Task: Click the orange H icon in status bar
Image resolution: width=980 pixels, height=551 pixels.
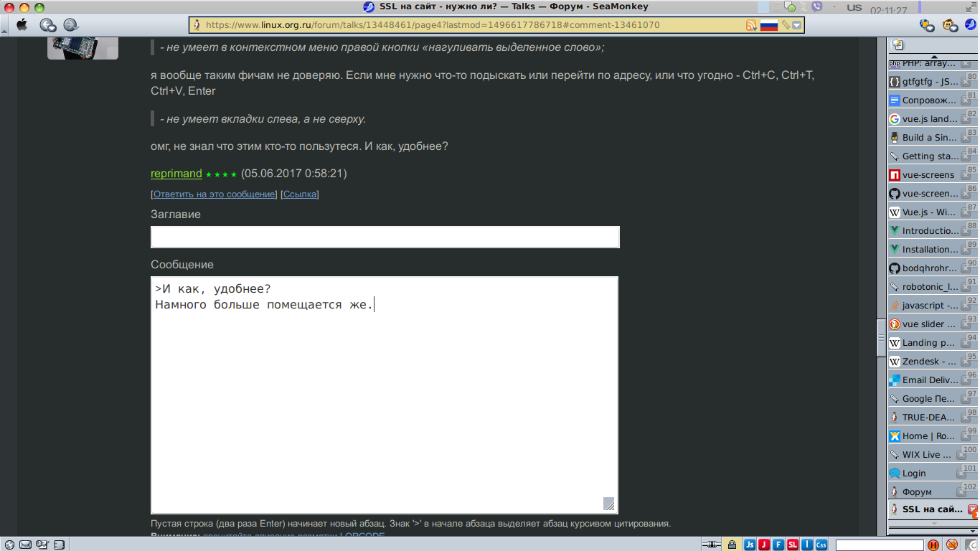Action: click(933, 545)
